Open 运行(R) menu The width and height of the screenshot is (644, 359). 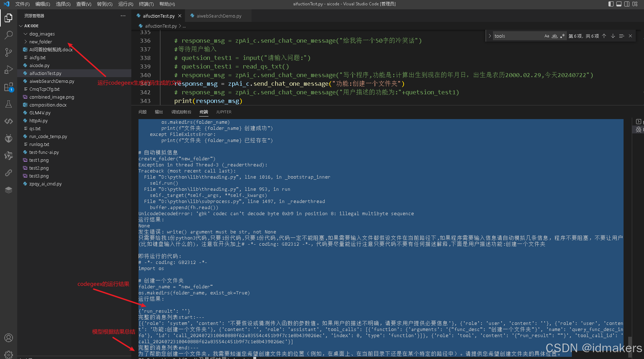[x=126, y=4]
